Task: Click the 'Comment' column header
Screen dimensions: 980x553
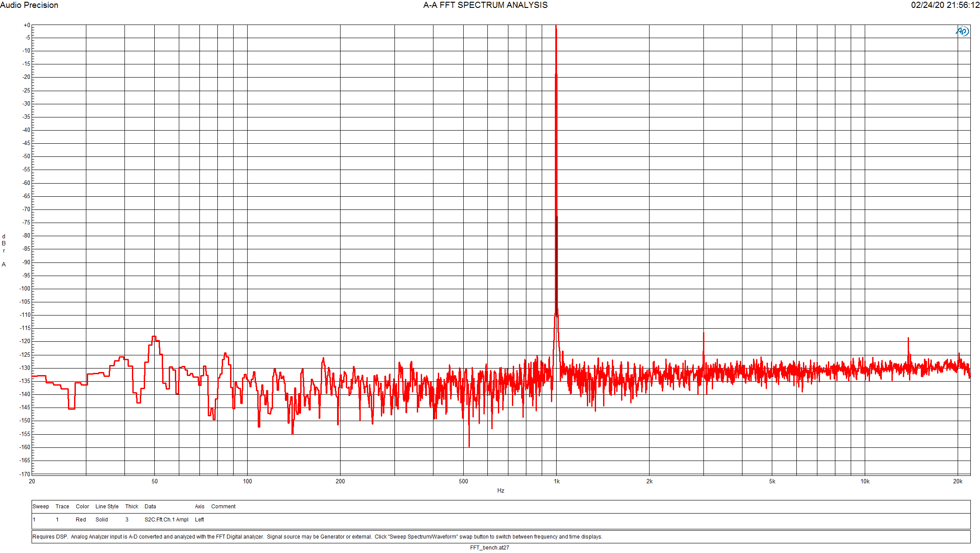Action: point(223,506)
